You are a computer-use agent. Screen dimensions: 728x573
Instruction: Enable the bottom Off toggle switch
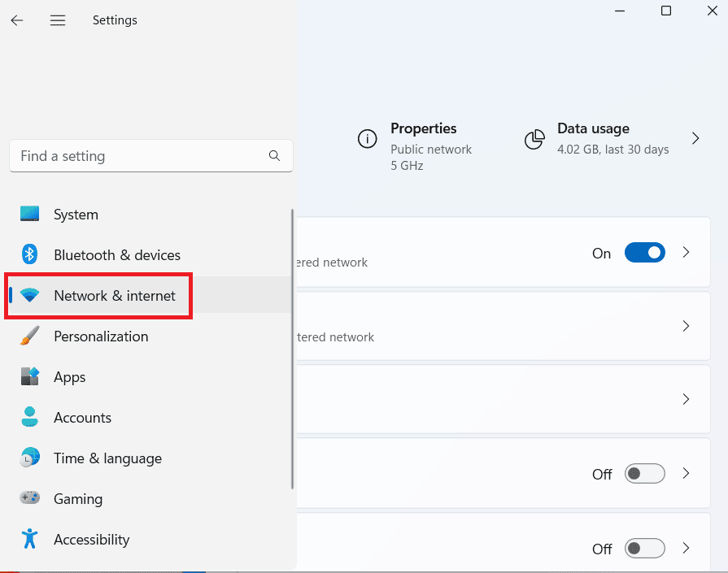(645, 549)
